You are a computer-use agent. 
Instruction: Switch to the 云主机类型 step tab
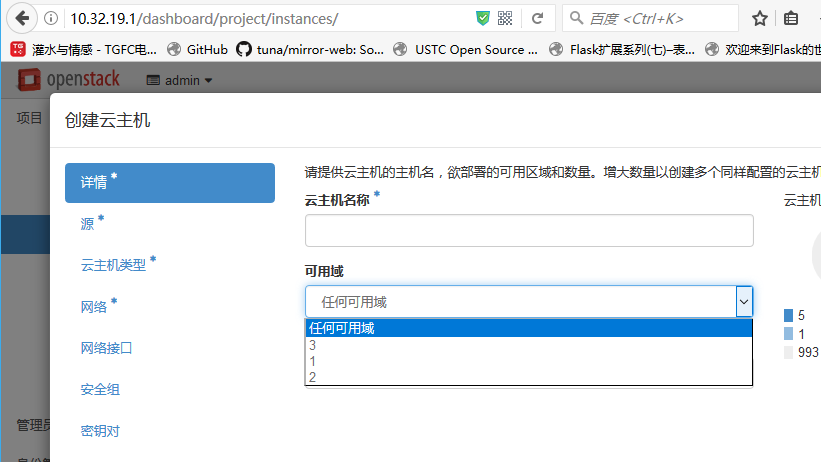113,265
